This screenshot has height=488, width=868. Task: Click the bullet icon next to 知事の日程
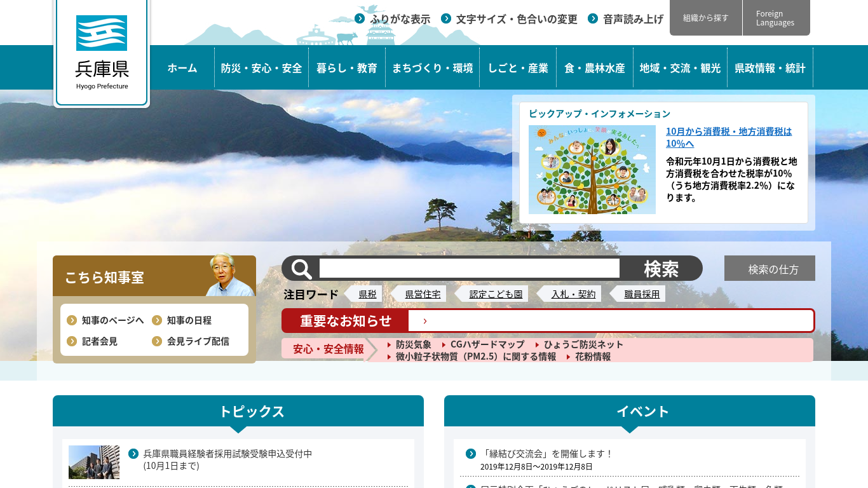point(157,320)
